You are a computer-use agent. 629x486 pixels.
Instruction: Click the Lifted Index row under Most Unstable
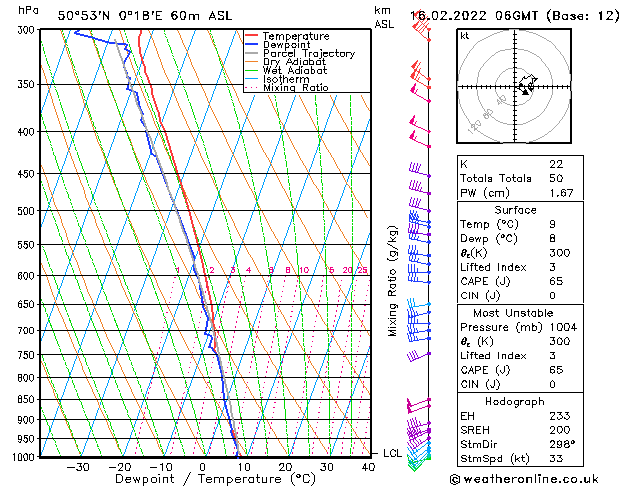[x=520, y=356]
